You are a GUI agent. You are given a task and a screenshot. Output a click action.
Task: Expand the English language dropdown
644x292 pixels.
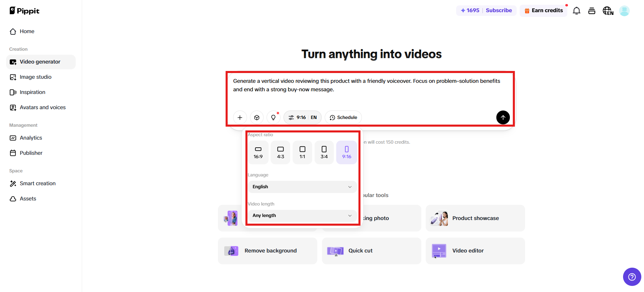(302, 187)
